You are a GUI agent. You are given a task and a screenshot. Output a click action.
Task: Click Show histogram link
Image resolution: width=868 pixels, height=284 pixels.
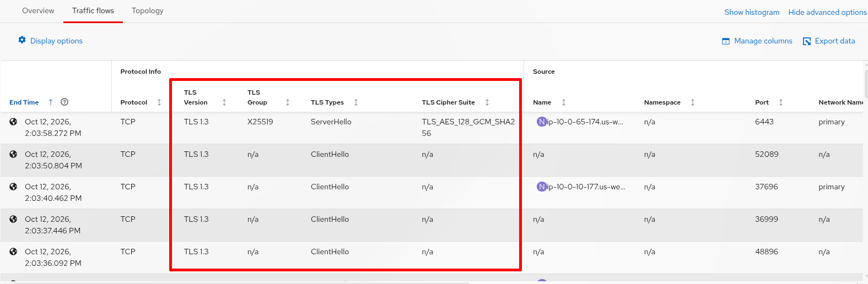click(x=752, y=12)
